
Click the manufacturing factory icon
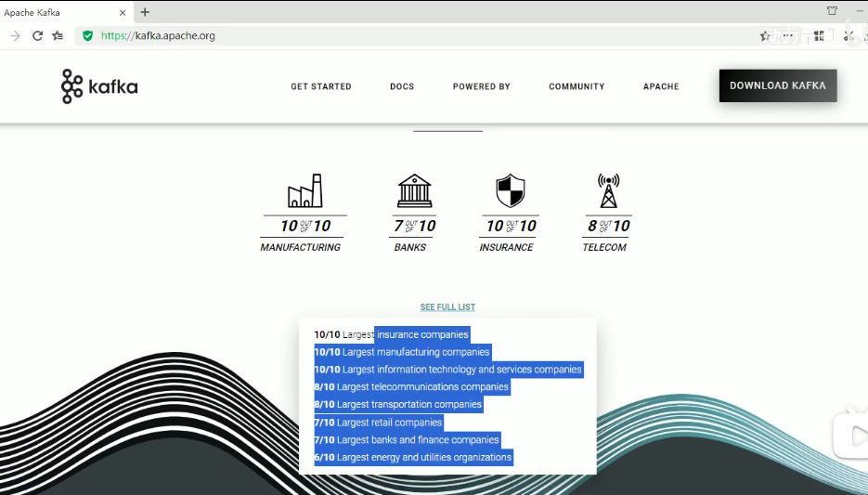pos(305,191)
